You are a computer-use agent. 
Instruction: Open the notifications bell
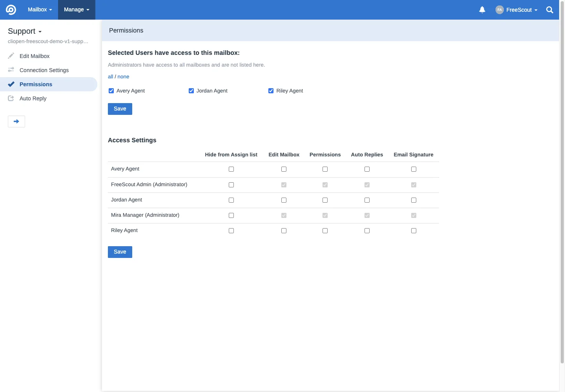(x=482, y=10)
